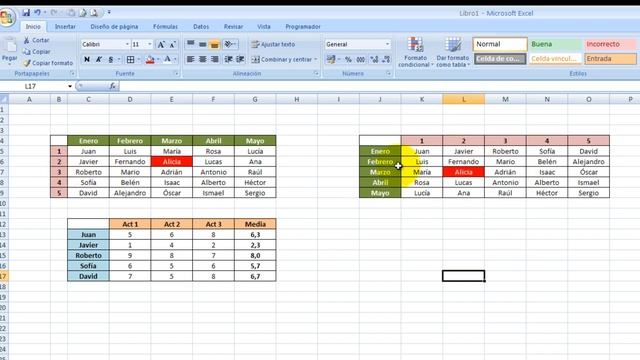The width and height of the screenshot is (640, 360).
Task: Decrease the cell indent
Action: 228,59
